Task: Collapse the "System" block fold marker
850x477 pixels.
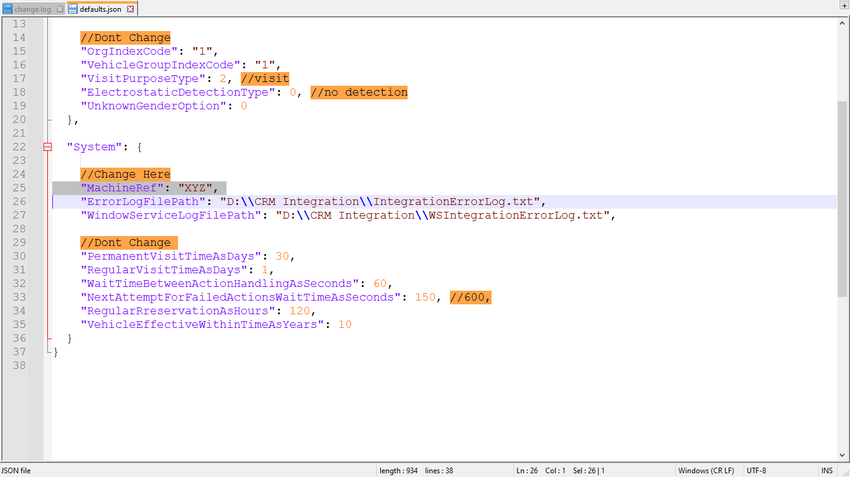Action: pos(47,147)
